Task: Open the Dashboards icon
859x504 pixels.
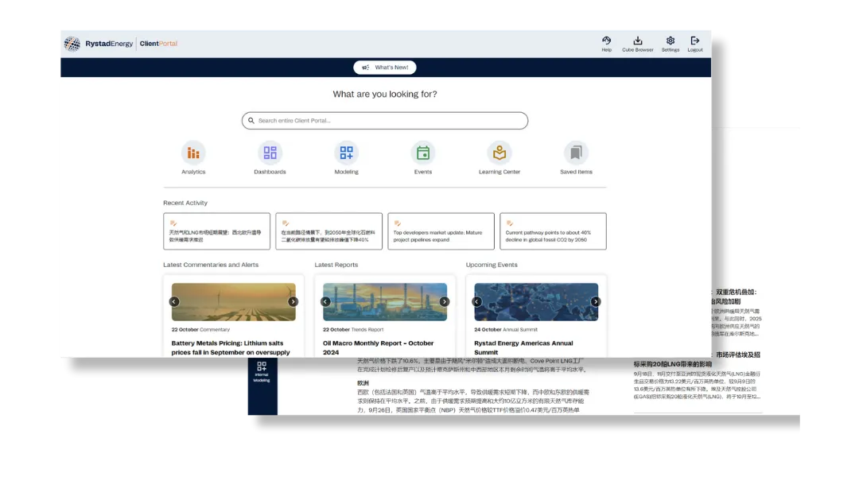Action: [270, 153]
